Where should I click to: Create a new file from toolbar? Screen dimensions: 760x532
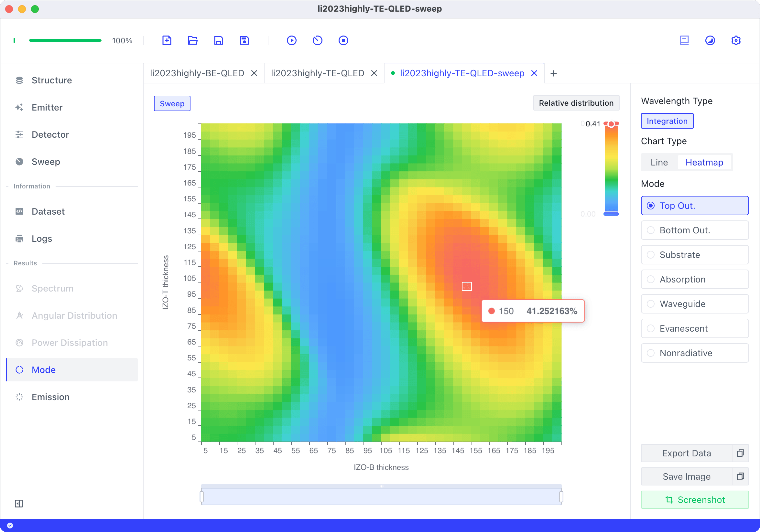(x=167, y=40)
